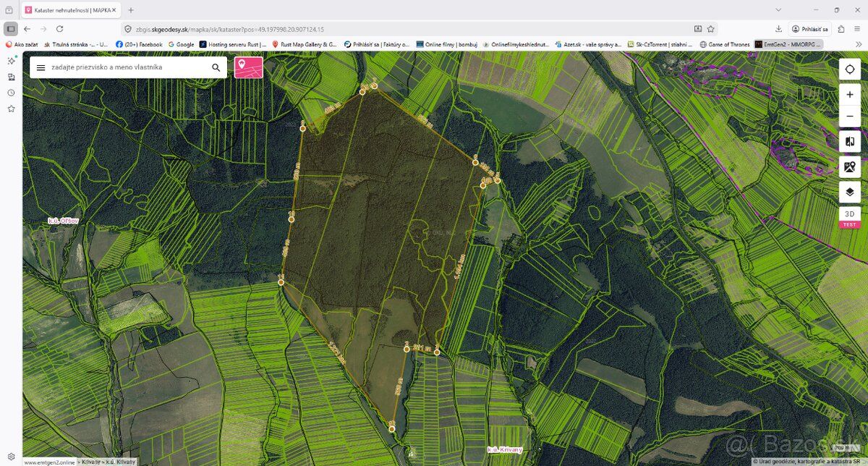Open the hamburger menu in search box
Viewport: 868px width, 466px height.
click(41, 67)
